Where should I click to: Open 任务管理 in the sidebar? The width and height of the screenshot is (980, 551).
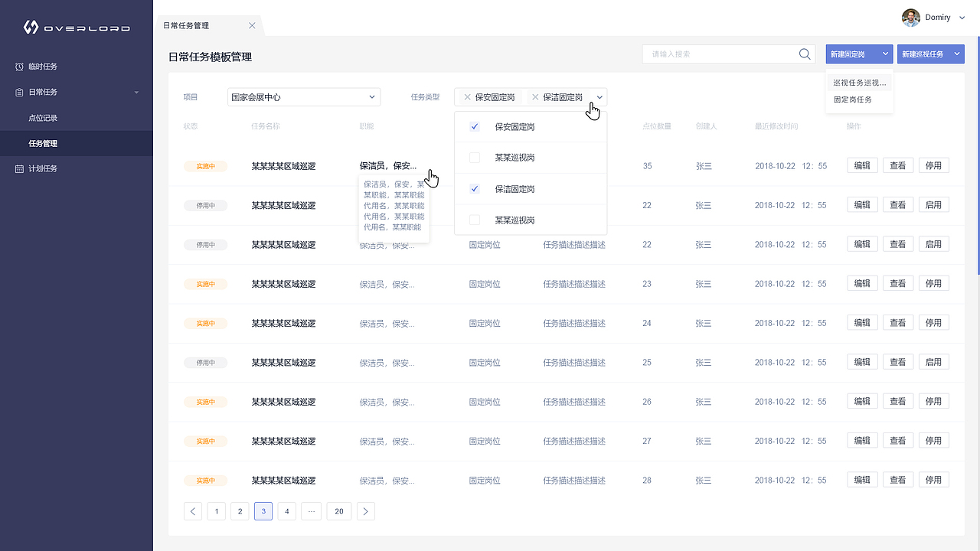tap(77, 143)
